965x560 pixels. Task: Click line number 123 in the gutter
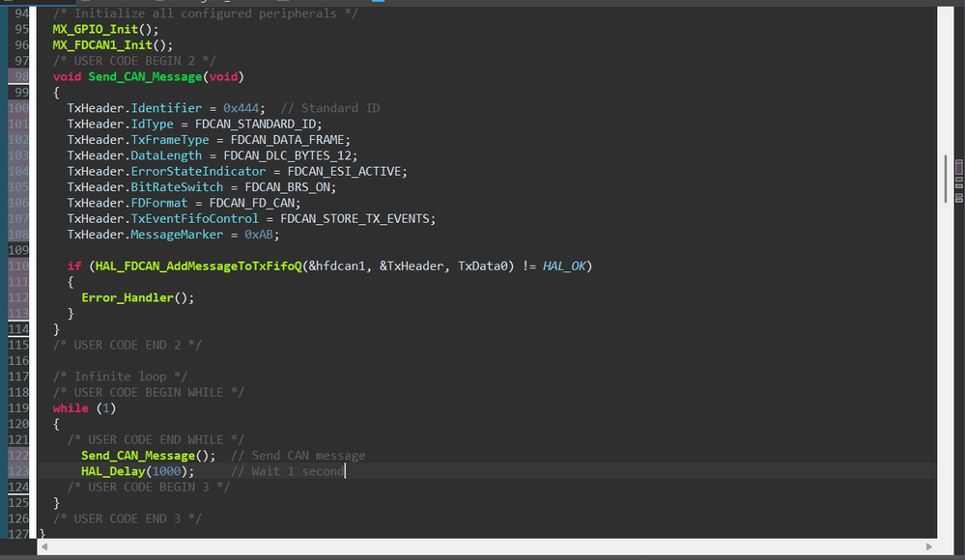point(17,471)
